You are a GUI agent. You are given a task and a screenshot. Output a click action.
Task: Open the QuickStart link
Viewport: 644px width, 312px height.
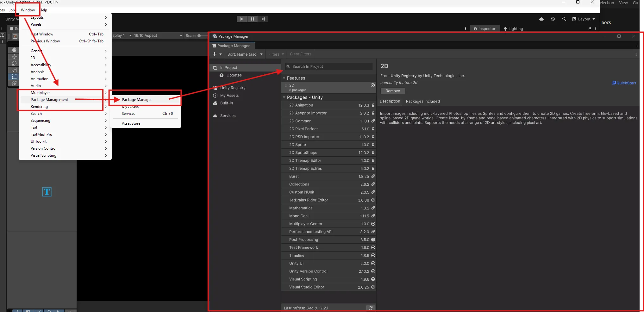624,83
